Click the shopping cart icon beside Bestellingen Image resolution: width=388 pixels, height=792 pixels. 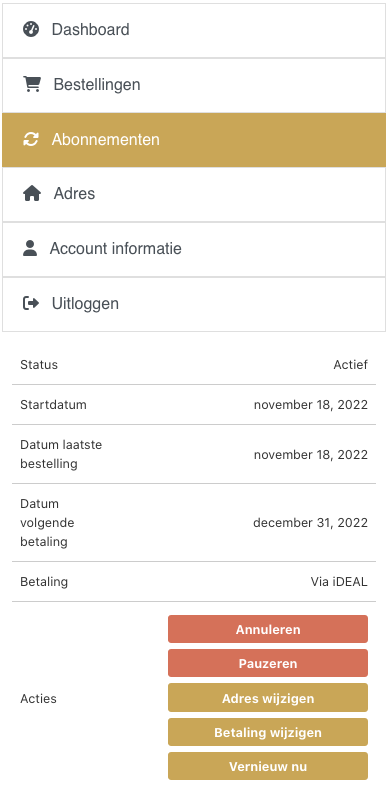[x=32, y=84]
